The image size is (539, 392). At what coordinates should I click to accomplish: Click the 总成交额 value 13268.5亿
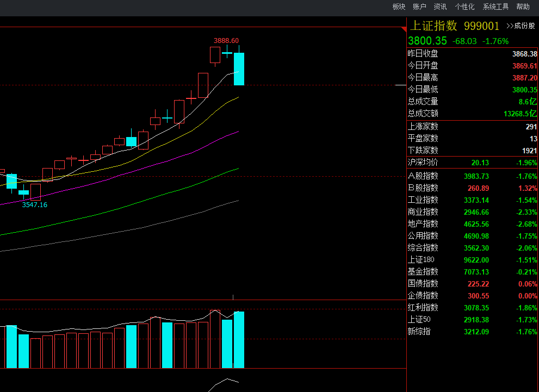[x=520, y=114]
